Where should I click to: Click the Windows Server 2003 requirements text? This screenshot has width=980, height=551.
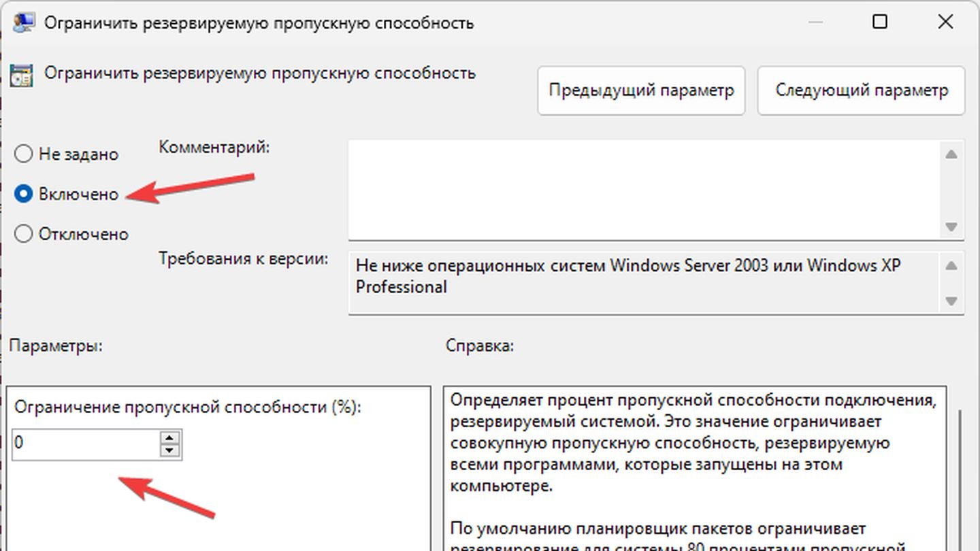click(x=628, y=276)
